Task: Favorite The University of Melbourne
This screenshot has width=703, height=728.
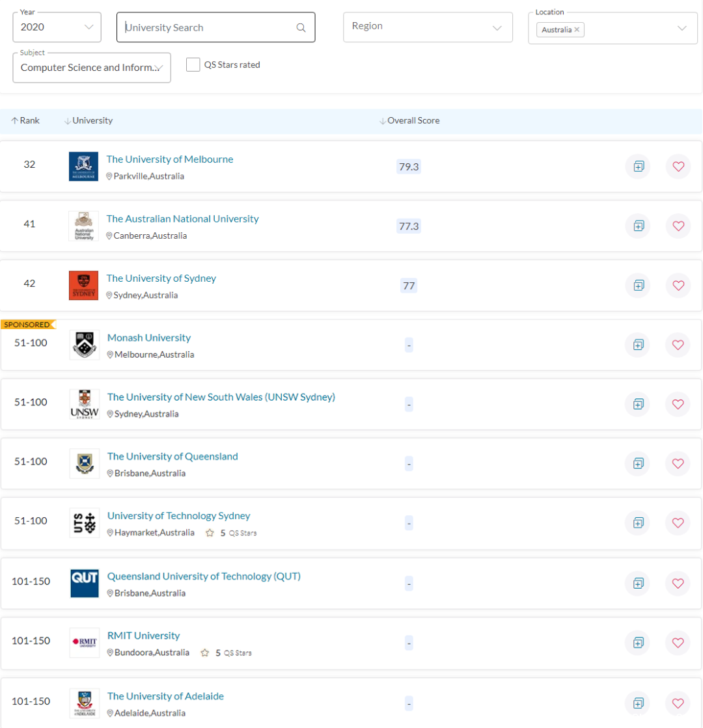Action: pyautogui.click(x=678, y=166)
